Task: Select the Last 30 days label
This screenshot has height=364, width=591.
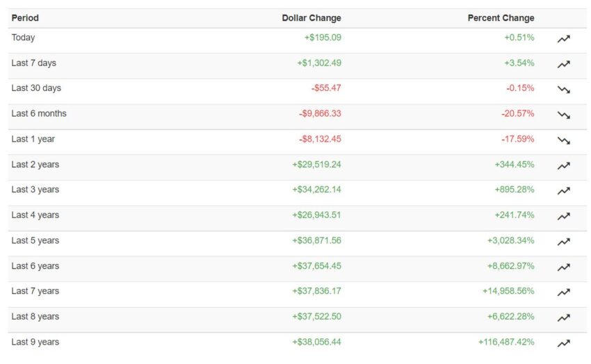Action: coord(36,88)
